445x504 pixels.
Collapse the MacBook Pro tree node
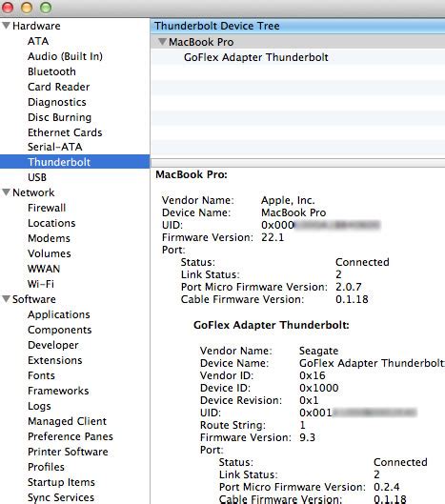[163, 42]
